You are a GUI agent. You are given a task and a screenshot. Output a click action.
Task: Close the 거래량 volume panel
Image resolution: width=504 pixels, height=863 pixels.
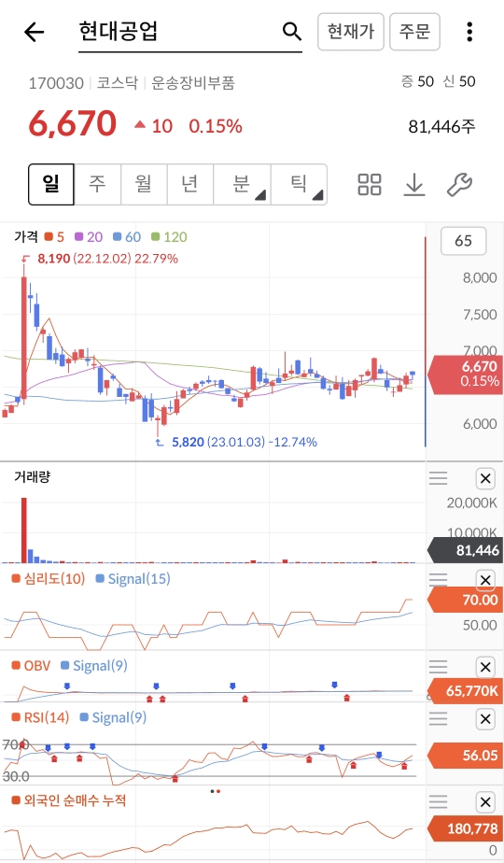pyautogui.click(x=485, y=478)
